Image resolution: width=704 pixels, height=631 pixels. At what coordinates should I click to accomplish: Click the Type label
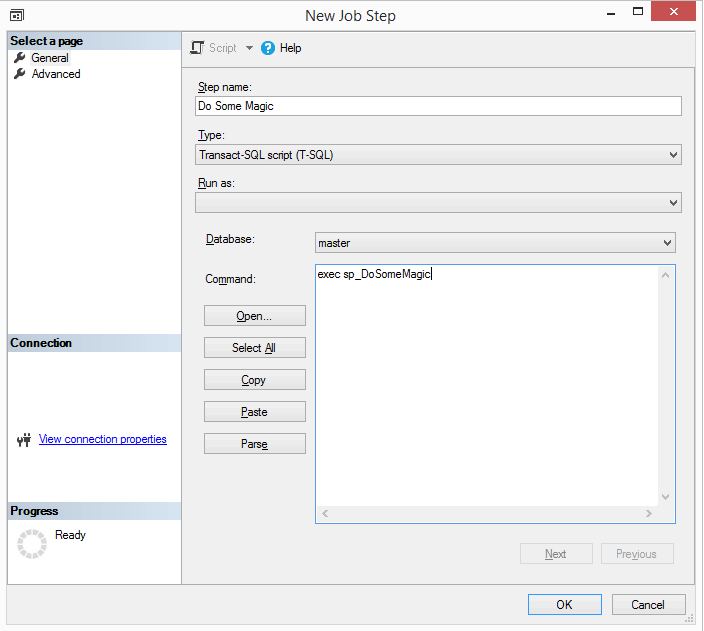(211, 135)
